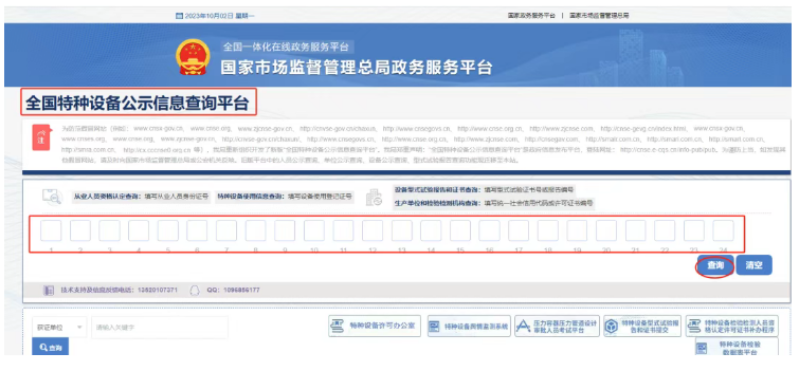The height and width of the screenshot is (372, 800).
Task: Click character box number 12
Action: tap(372, 231)
